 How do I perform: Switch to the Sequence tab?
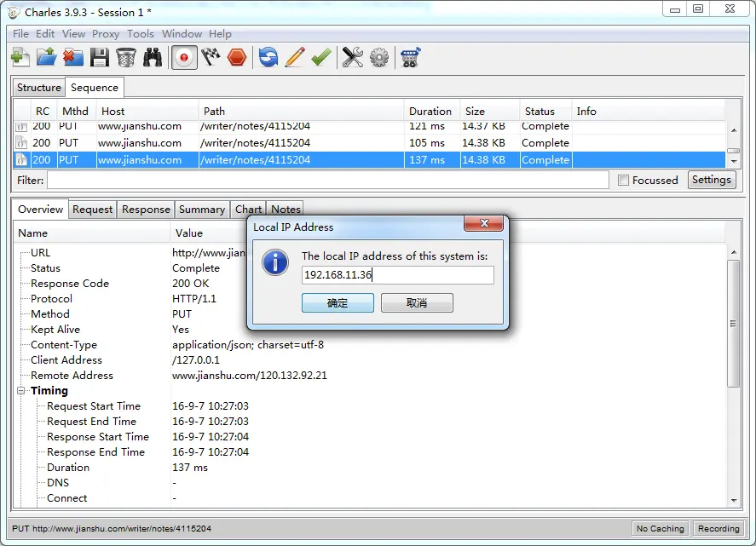95,88
